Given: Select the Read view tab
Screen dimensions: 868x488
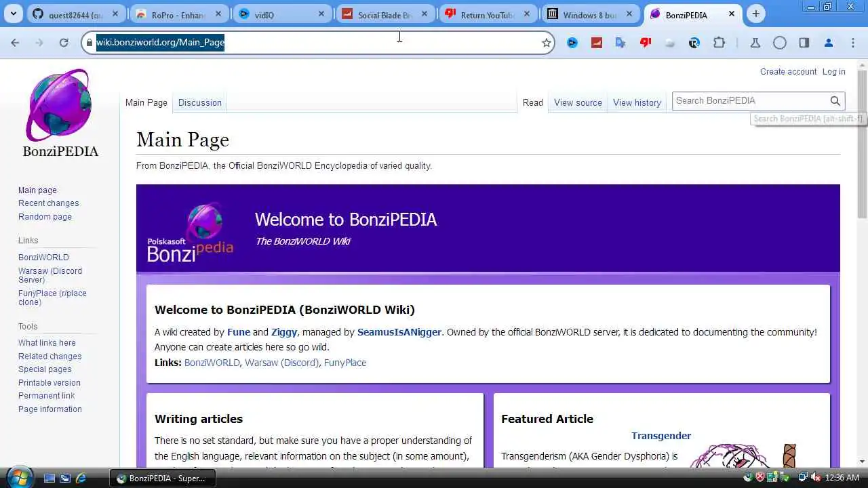Looking at the screenshot, I should pyautogui.click(x=533, y=103).
